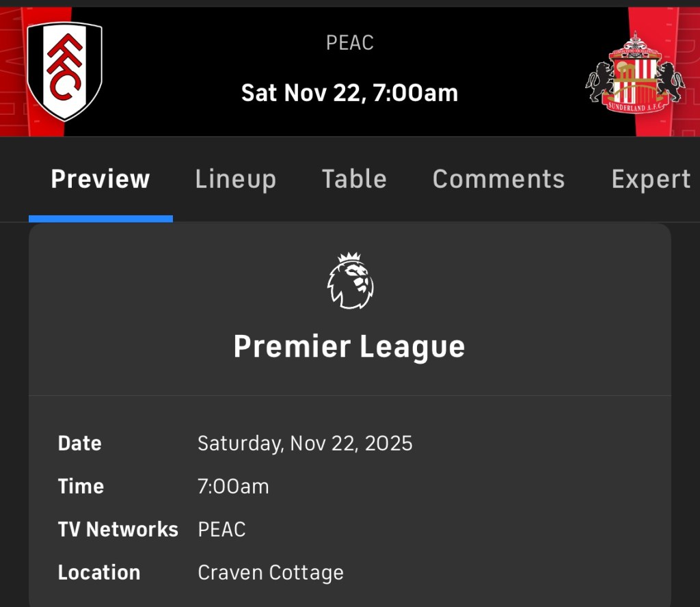The image size is (700, 607).
Task: Click the Location row label
Action: click(99, 572)
